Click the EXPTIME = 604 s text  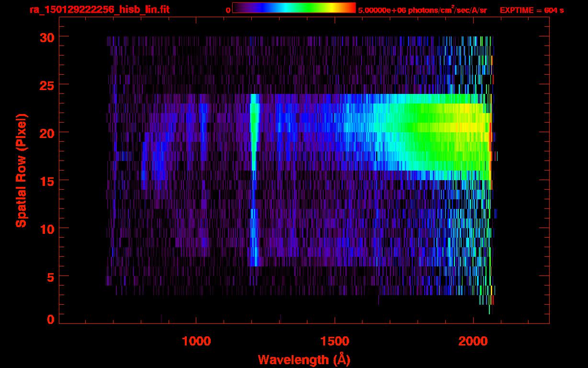[x=531, y=10]
